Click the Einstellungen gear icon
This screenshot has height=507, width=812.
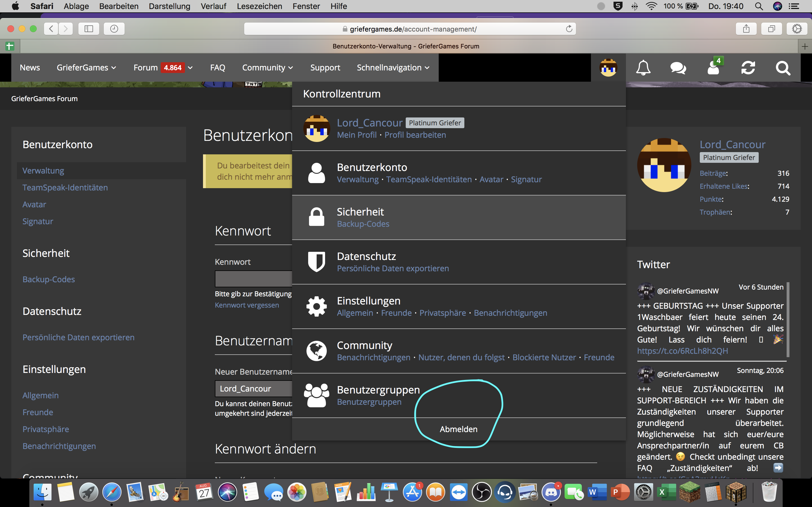316,306
